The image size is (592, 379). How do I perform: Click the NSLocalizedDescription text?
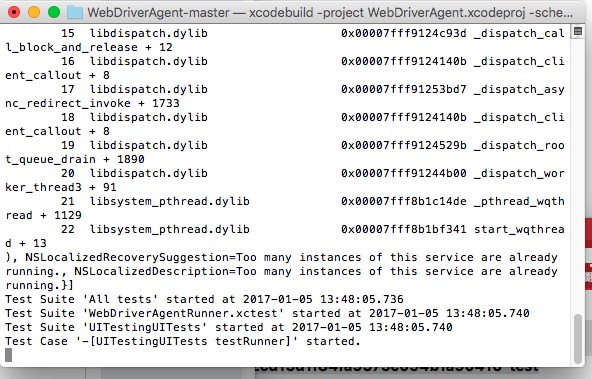click(152, 271)
